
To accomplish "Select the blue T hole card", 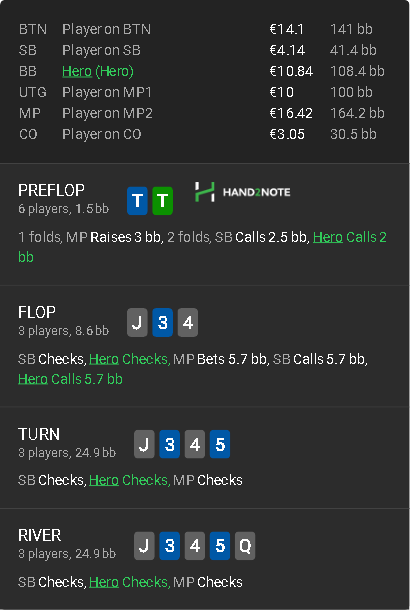I will coord(137,201).
